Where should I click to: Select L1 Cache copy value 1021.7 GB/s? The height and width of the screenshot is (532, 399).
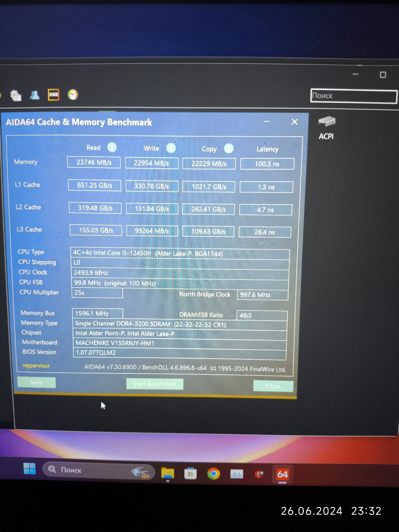click(x=209, y=187)
